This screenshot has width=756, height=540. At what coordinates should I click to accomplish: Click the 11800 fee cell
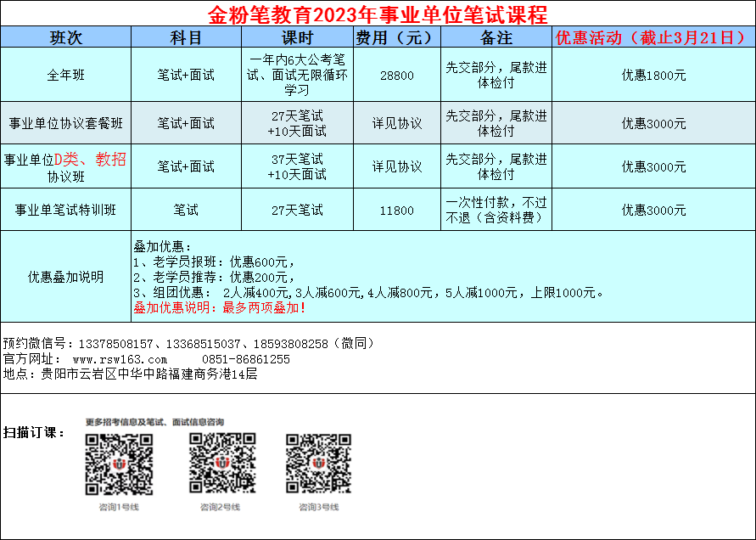pyautogui.click(x=396, y=210)
